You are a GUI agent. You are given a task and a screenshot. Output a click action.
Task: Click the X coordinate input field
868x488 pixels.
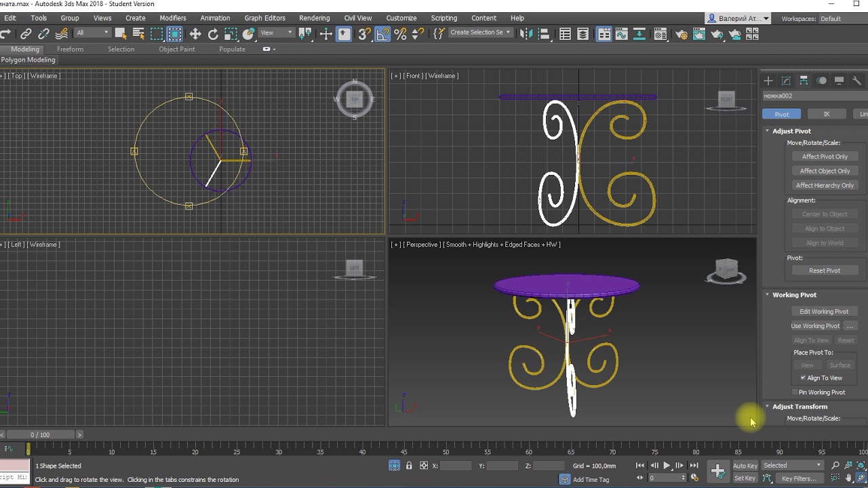pyautogui.click(x=456, y=466)
